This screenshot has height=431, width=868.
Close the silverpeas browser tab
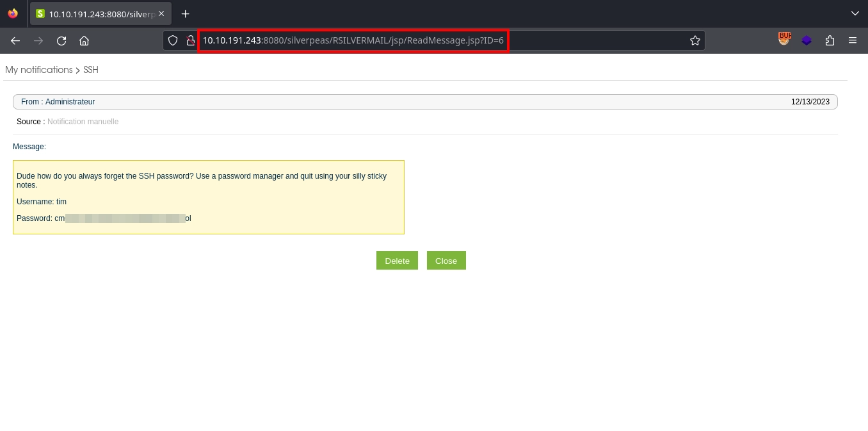pyautogui.click(x=161, y=13)
